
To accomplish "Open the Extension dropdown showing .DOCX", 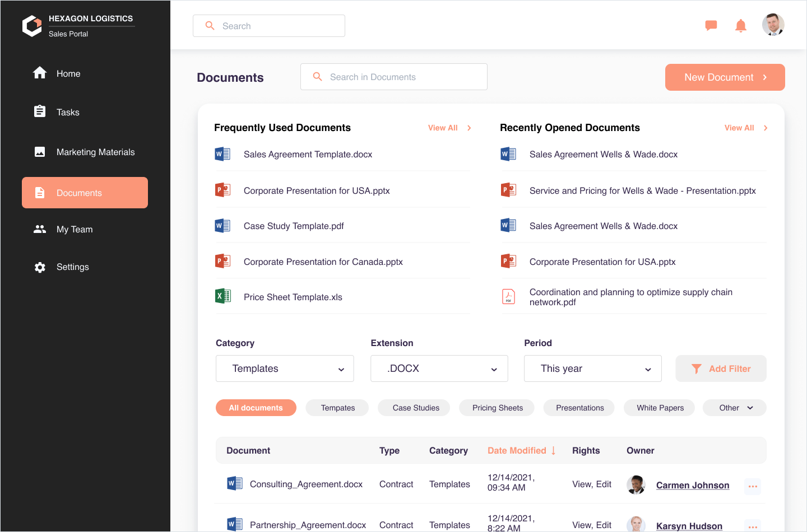I will tap(439, 368).
